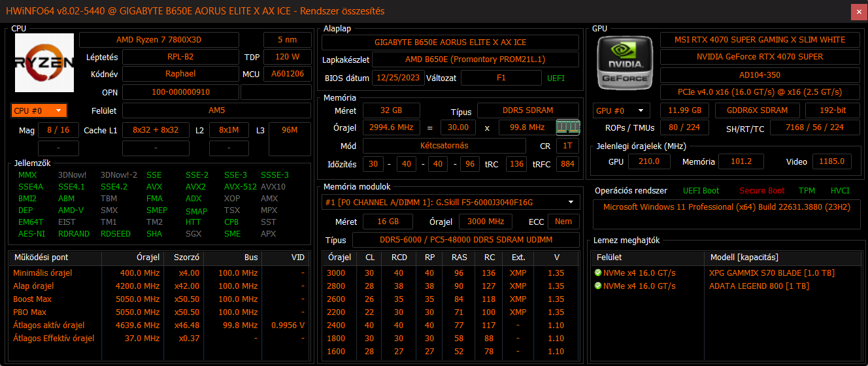The height and width of the screenshot is (366, 868).
Task: Click the 192-bit bus width field
Action: [832, 110]
